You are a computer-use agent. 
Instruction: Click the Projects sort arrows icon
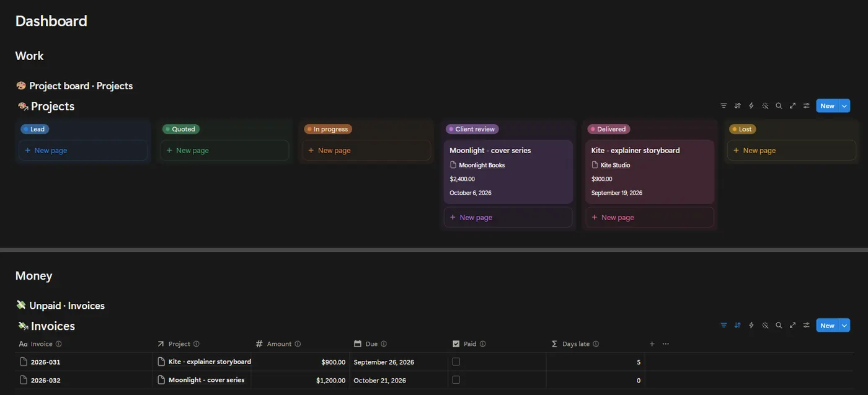point(737,106)
